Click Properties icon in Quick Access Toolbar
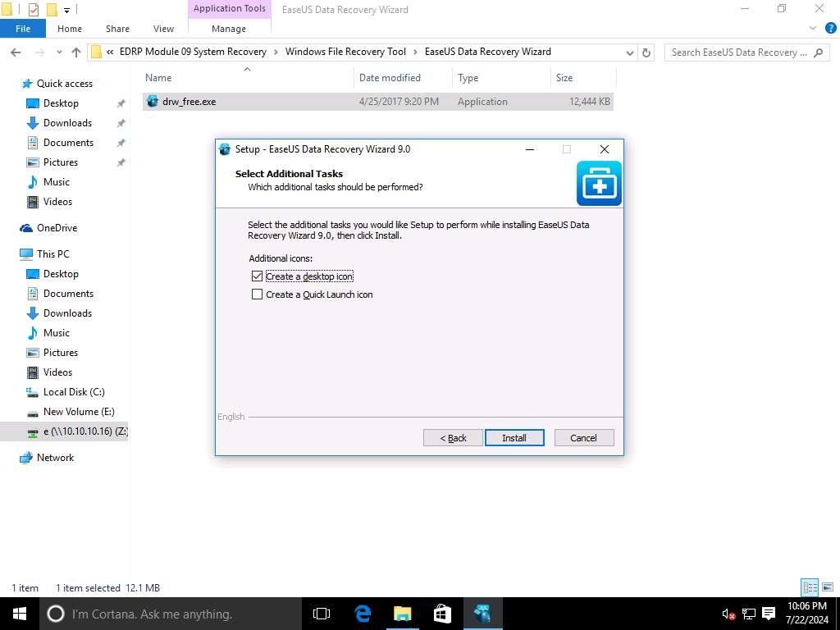Screen dimensions: 840x630 pos(33,9)
